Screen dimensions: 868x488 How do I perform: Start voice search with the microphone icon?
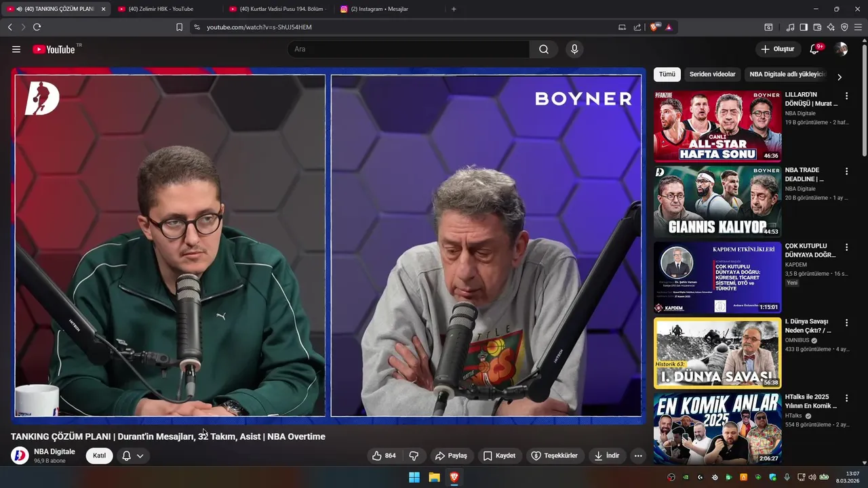(574, 49)
